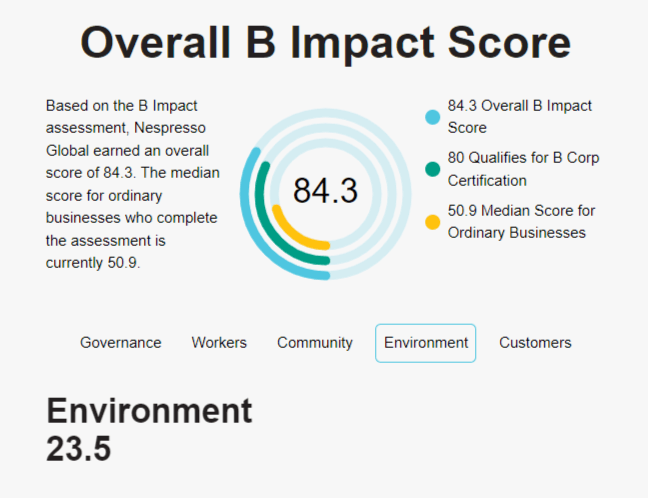648x498 pixels.
Task: Click the 23.5 Environment score value
Action: 79,448
